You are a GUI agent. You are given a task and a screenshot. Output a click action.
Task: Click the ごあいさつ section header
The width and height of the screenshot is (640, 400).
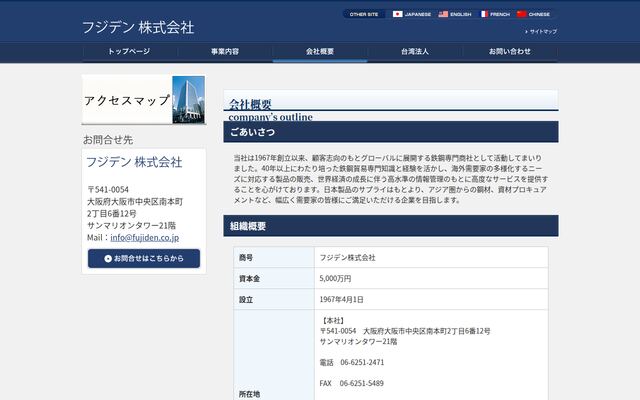391,132
